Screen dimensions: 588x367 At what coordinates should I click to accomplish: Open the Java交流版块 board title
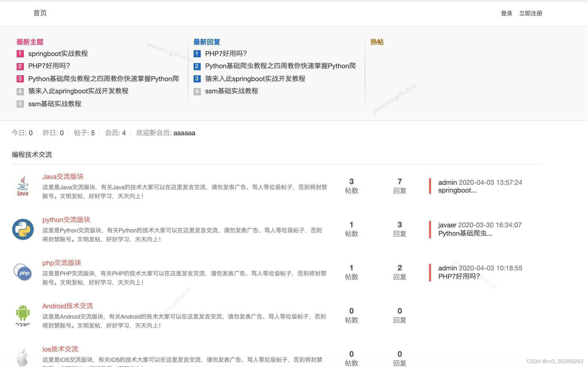(x=63, y=176)
